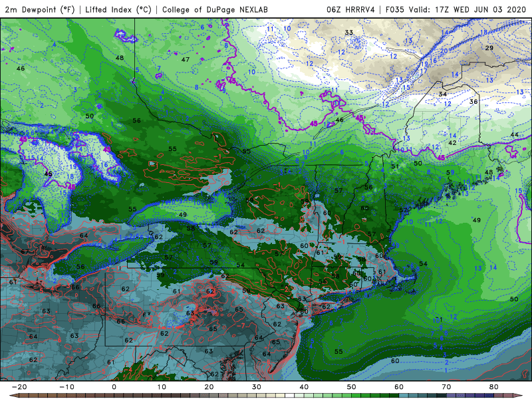This screenshot has height=399, width=532.
Task: Click the black '42' dewpoint value on the map
Action: [x=452, y=143]
